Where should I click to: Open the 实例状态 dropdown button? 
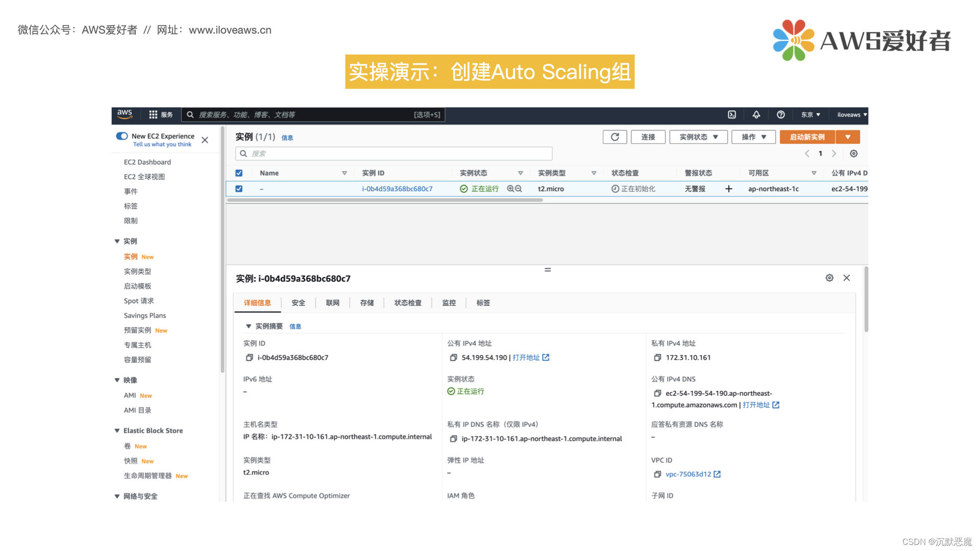point(698,137)
